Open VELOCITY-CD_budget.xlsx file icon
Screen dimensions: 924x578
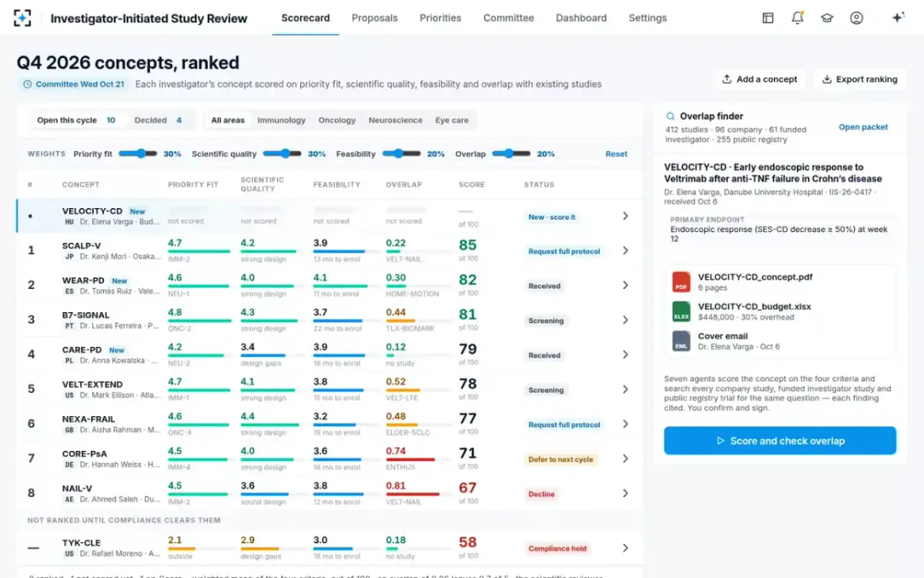pos(681,311)
